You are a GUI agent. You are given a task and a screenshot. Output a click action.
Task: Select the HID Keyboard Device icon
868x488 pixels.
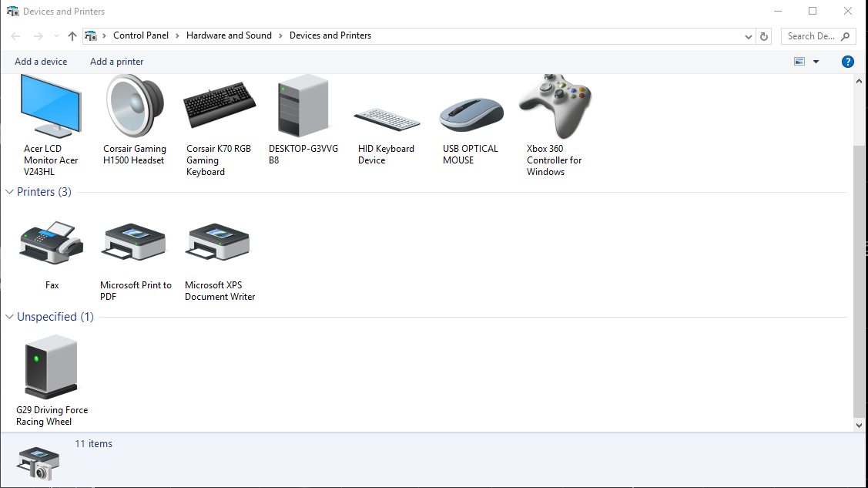(387, 119)
